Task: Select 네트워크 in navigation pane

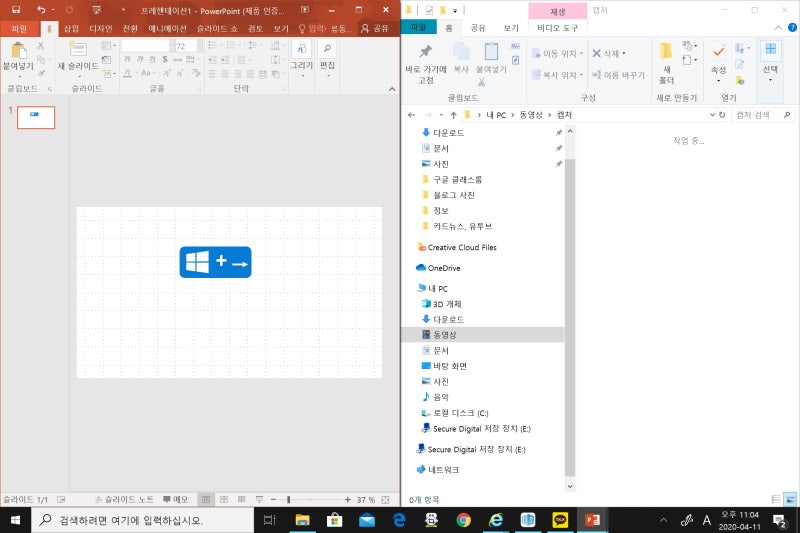Action: coord(437,470)
